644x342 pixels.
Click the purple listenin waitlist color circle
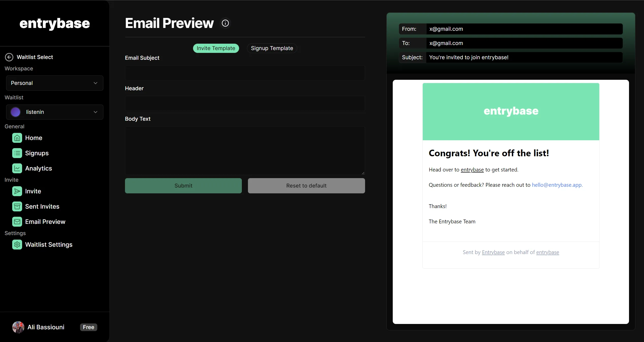point(15,112)
